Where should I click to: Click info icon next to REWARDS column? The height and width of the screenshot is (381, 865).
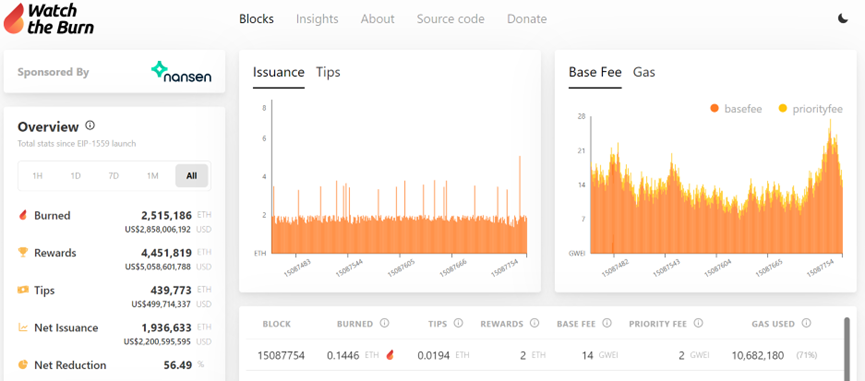[x=534, y=323]
